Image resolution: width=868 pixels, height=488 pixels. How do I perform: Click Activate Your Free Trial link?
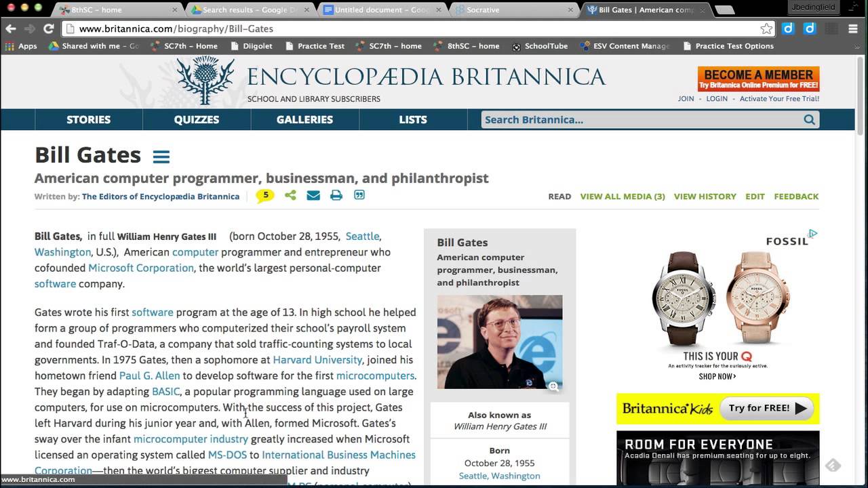tap(779, 98)
